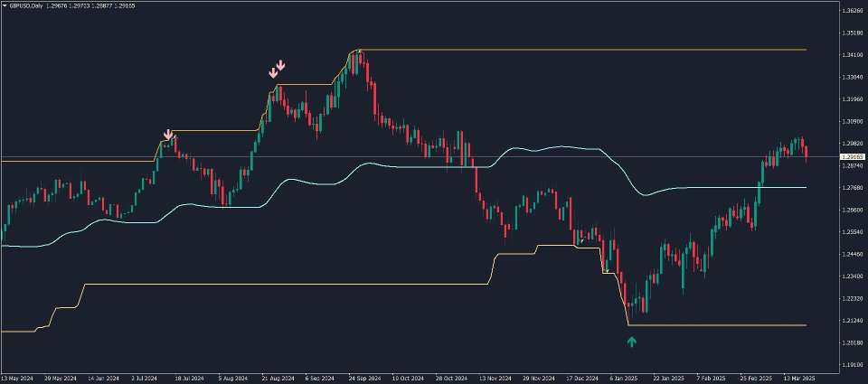Click the 1.25540 price scale label
The height and width of the screenshot is (384, 868).
852,232
